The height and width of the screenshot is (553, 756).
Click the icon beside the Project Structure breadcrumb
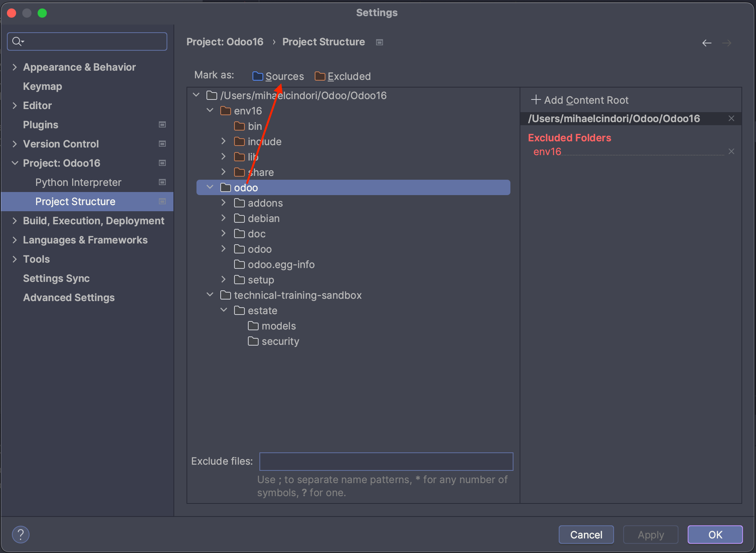point(379,42)
